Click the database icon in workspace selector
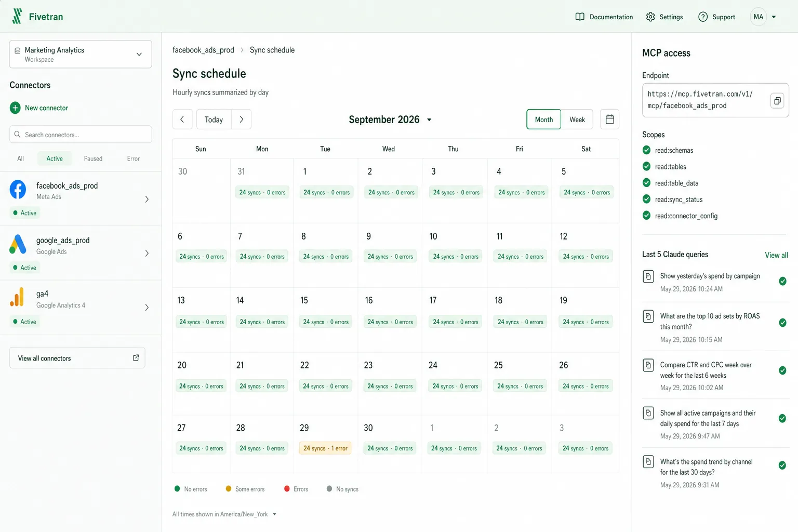Viewport: 798px width, 532px height. 18,51
